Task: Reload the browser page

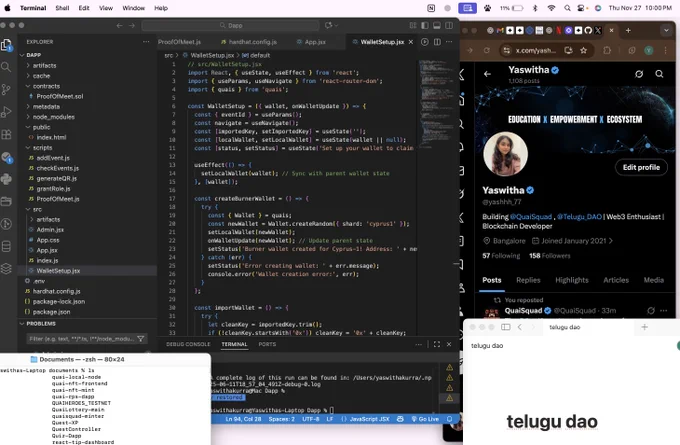Action: (x=487, y=50)
